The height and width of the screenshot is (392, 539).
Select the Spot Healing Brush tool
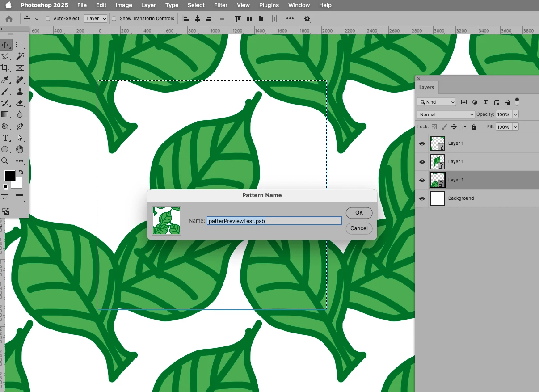[20, 80]
